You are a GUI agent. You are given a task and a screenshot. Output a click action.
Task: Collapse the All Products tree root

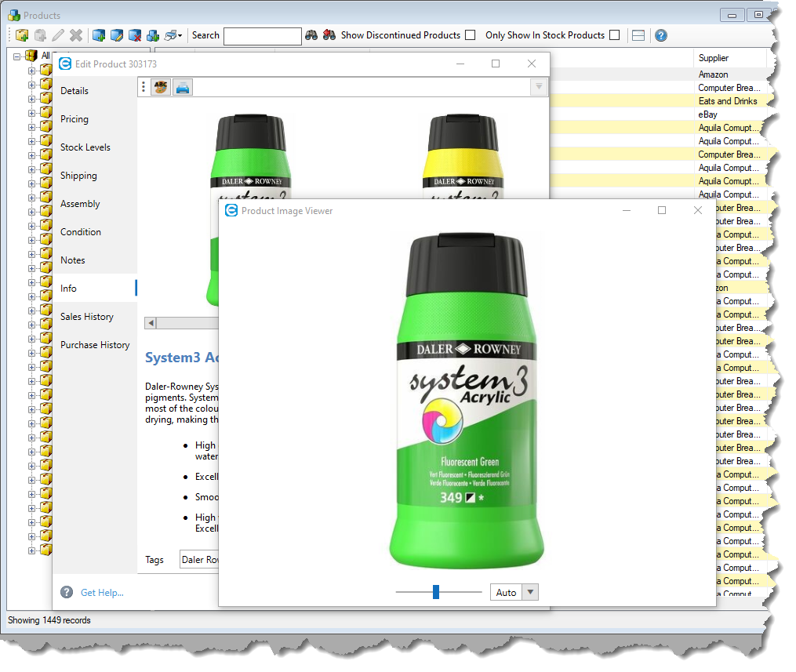pos(18,56)
